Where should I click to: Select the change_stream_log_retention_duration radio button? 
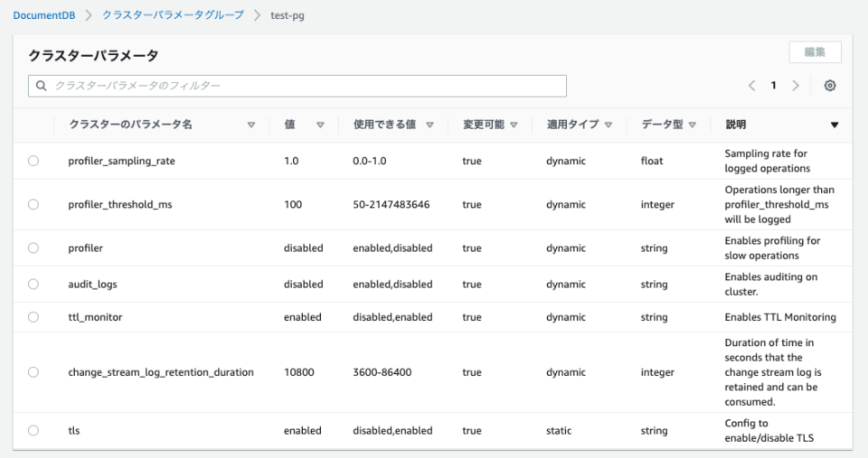[33, 371]
